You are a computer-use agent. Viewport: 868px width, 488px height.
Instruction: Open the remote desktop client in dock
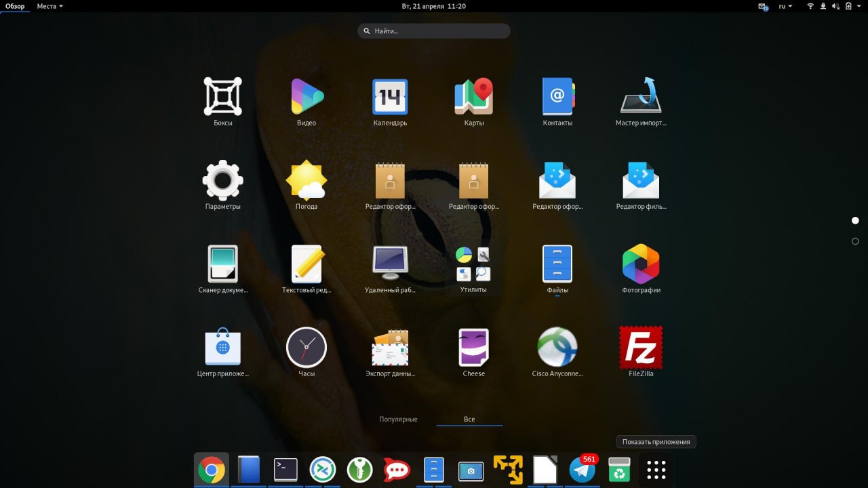323,470
